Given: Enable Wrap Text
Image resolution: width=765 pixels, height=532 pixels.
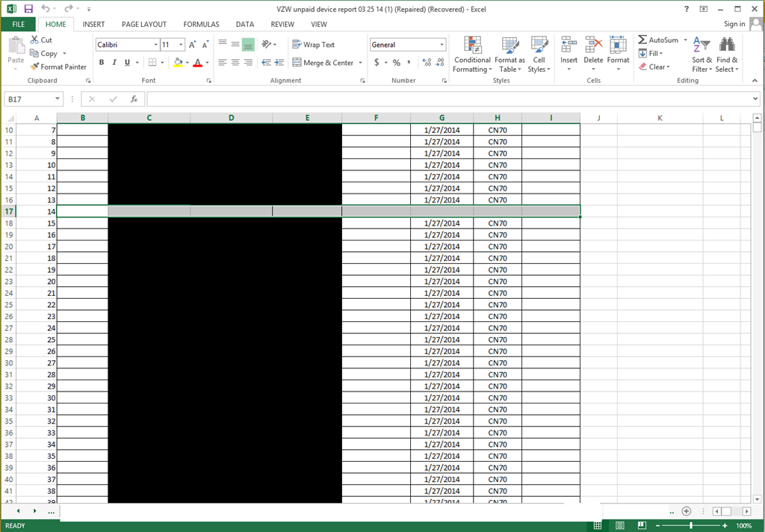Looking at the screenshot, I should pyautogui.click(x=314, y=44).
